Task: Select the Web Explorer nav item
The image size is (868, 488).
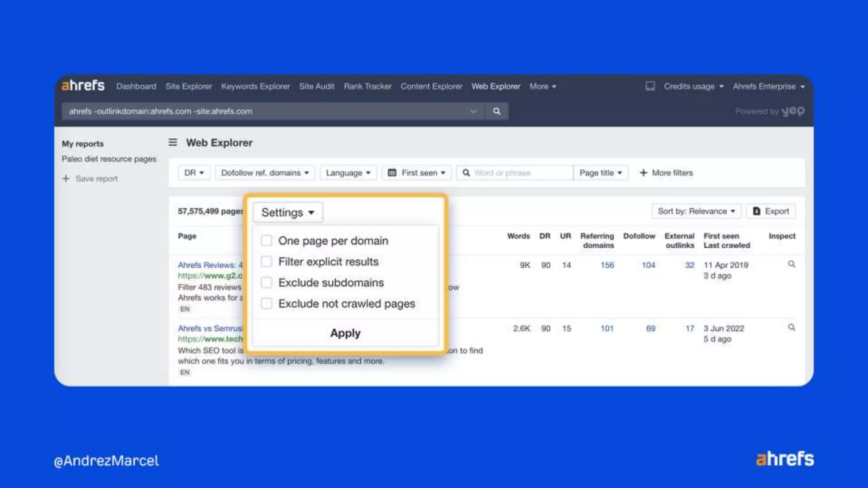Action: click(496, 86)
